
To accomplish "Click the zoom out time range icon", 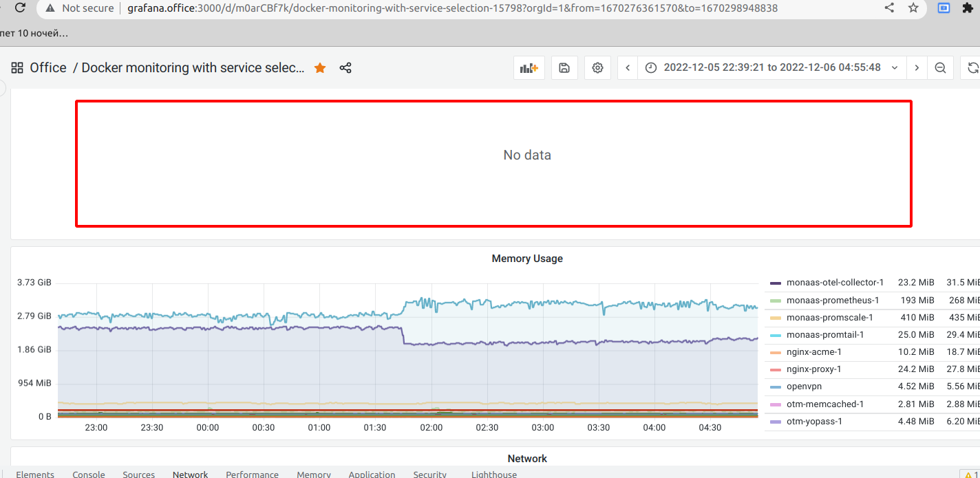I will point(940,67).
